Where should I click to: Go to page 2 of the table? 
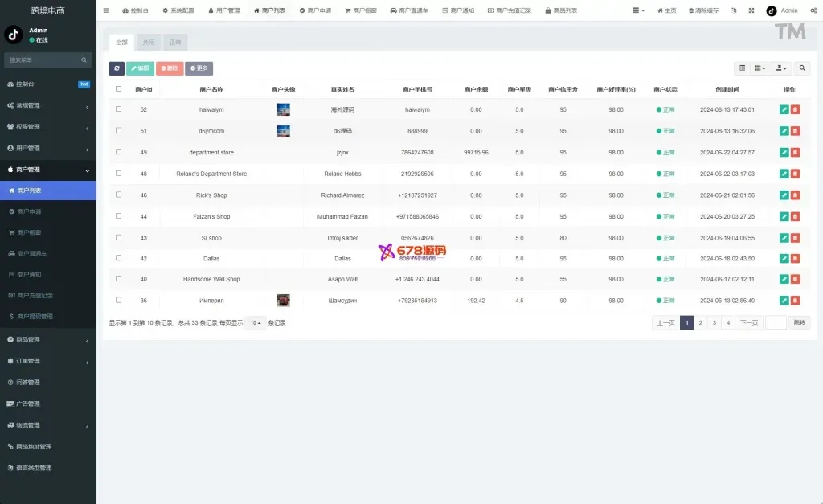click(700, 322)
